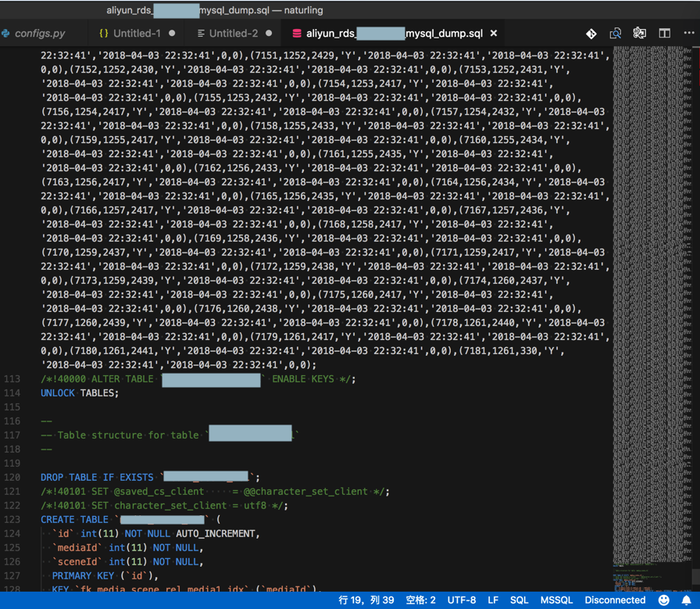Open the More Actions ellipsis menu
The width and height of the screenshot is (700, 609).
(x=689, y=33)
